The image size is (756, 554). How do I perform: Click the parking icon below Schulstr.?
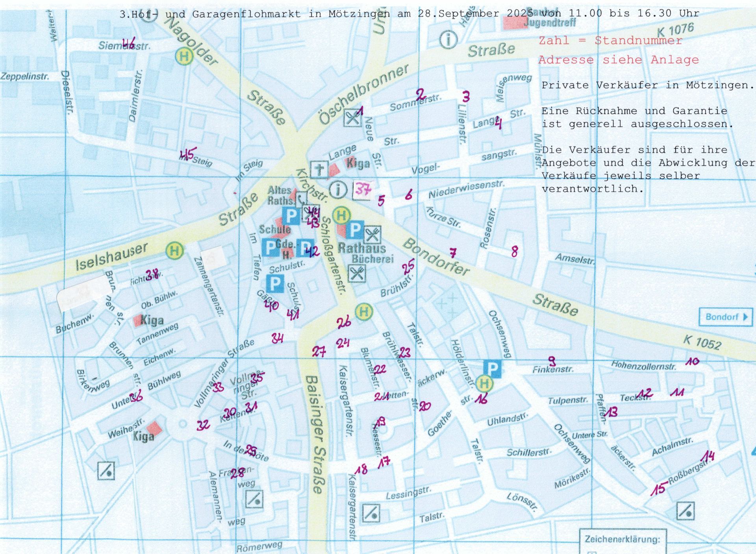click(275, 283)
